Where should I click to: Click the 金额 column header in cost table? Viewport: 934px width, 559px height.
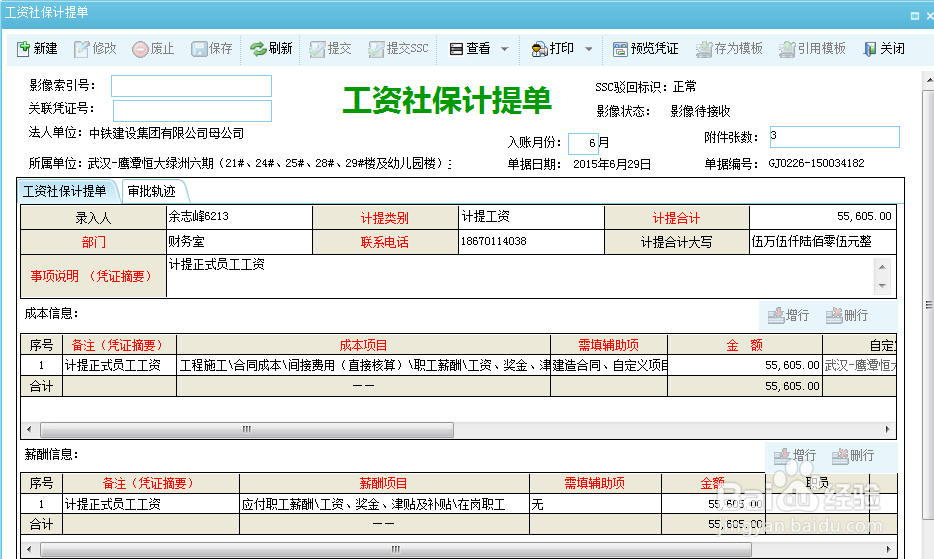745,345
